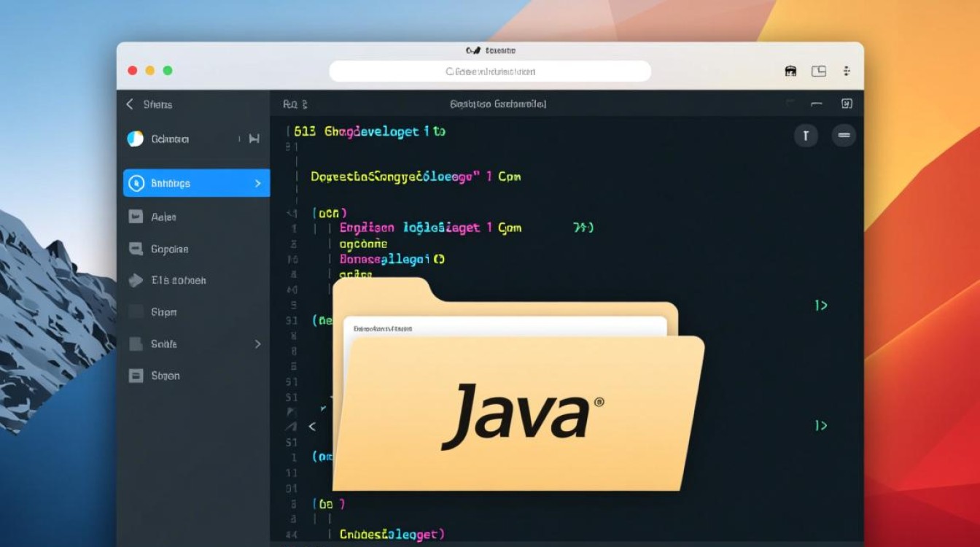Click the back chevron at the top of the sidebar

(x=129, y=104)
